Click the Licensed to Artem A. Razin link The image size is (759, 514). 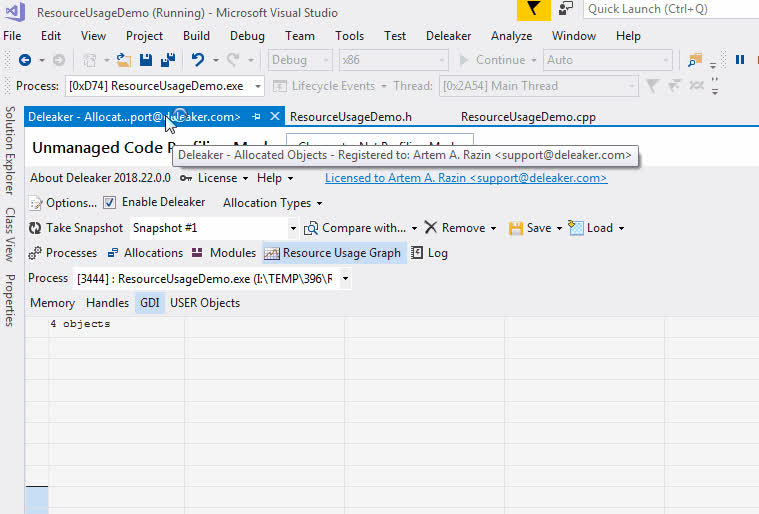click(466, 178)
